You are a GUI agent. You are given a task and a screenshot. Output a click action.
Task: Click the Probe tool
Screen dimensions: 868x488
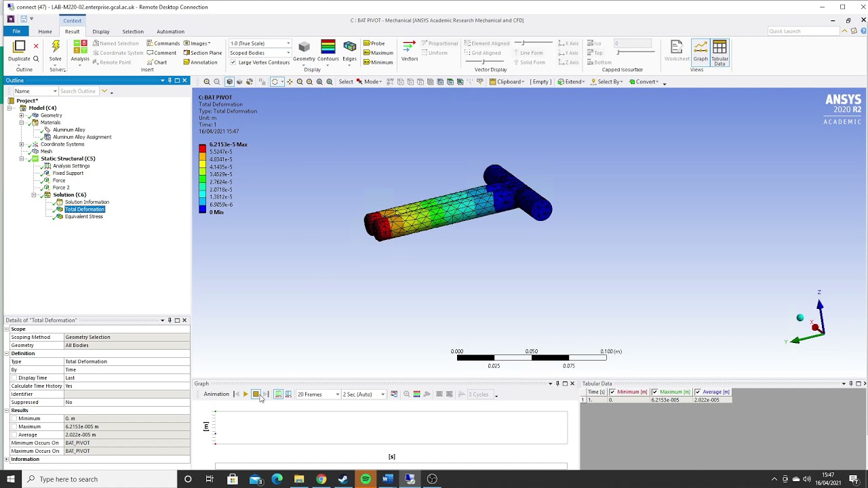[374, 43]
